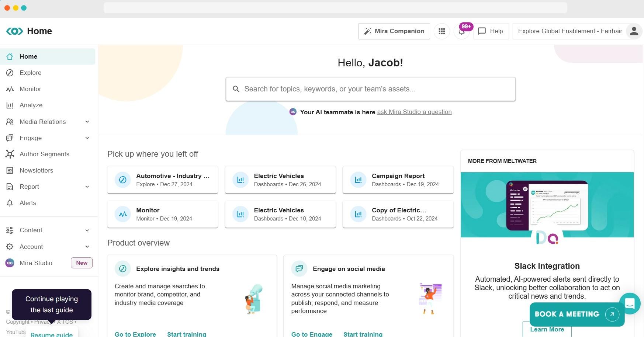Open the apps grid launcher icon
Screen dimensions: 644x337
pos(442,31)
